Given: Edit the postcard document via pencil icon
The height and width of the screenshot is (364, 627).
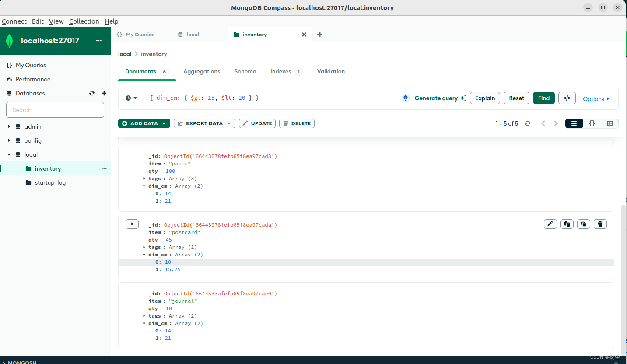Looking at the screenshot, I should [x=550, y=224].
